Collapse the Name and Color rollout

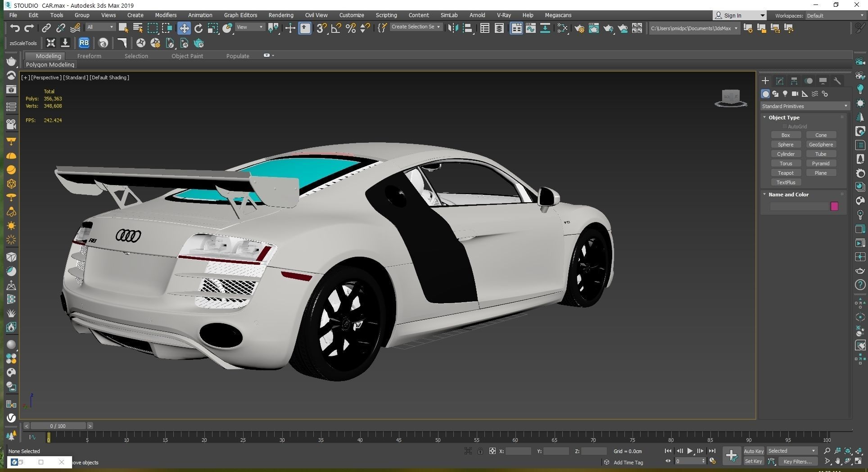click(764, 194)
